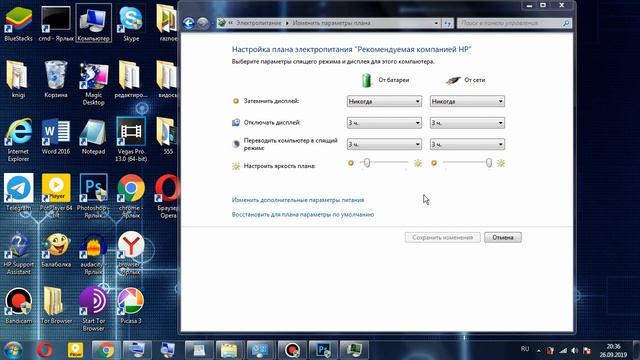
Task: Launch chrome shortcut on desktop
Action: [131, 196]
